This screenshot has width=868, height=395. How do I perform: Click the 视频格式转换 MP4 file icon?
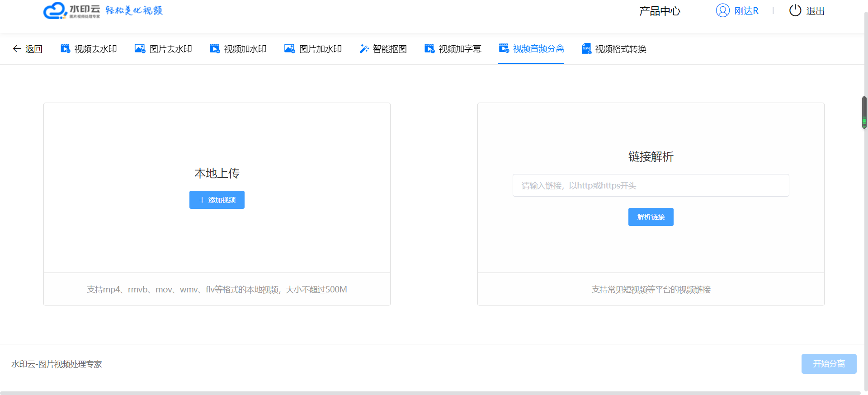coord(586,49)
